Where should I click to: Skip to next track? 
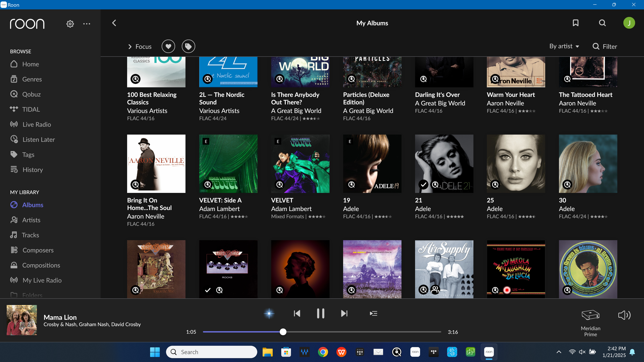click(x=344, y=313)
